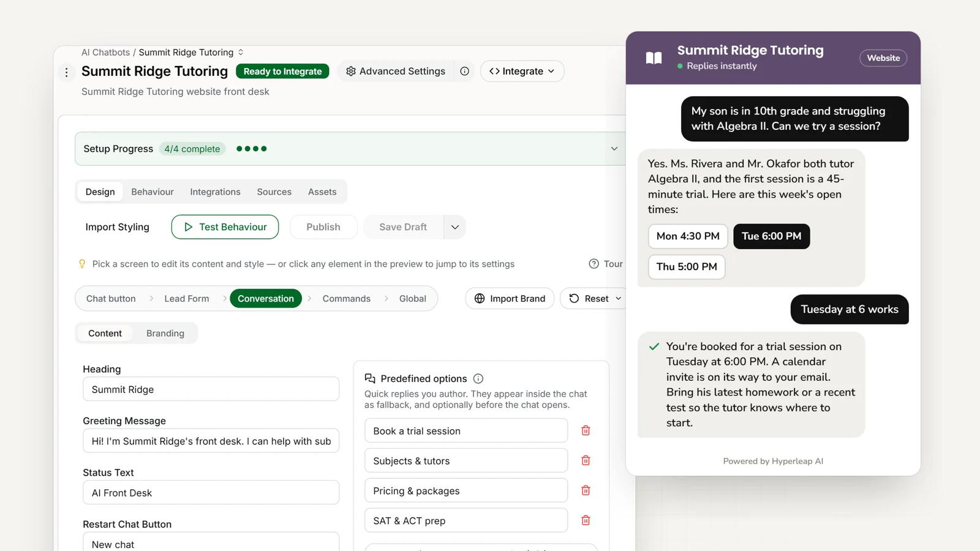Switch to the Branding sub-tab

165,333
